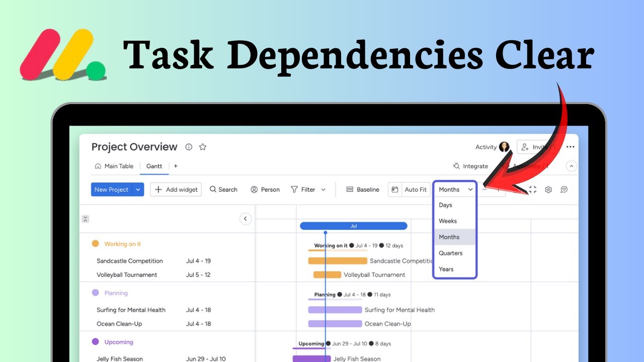Click the Volleyball Tournament orange Gantt bar
Screen dimensions: 644x362
(327, 275)
